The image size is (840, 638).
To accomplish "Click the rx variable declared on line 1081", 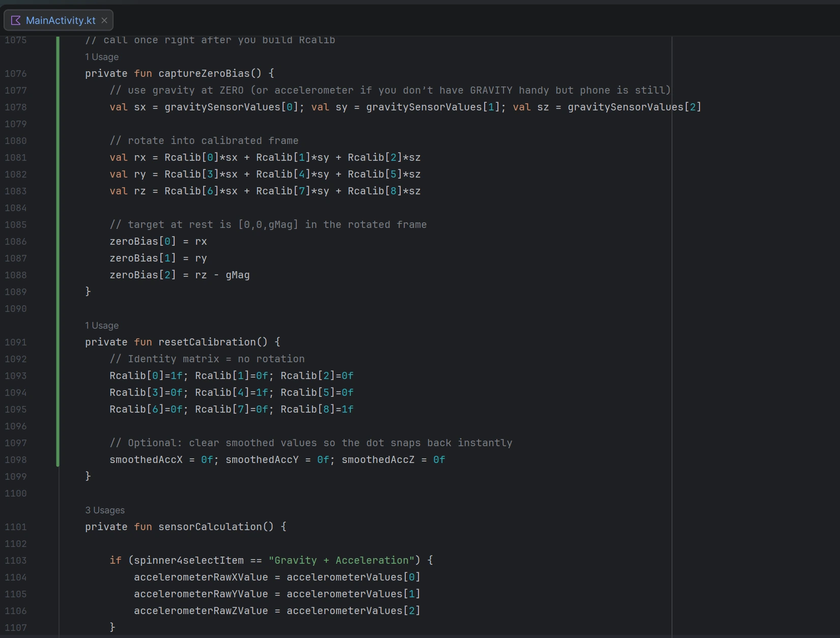I will click(x=140, y=157).
